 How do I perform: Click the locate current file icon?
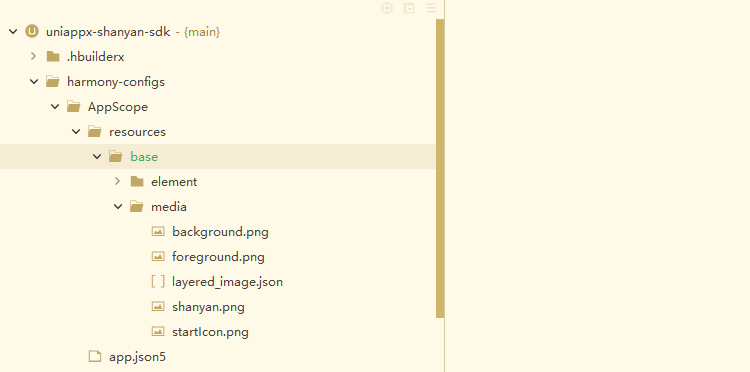point(387,8)
